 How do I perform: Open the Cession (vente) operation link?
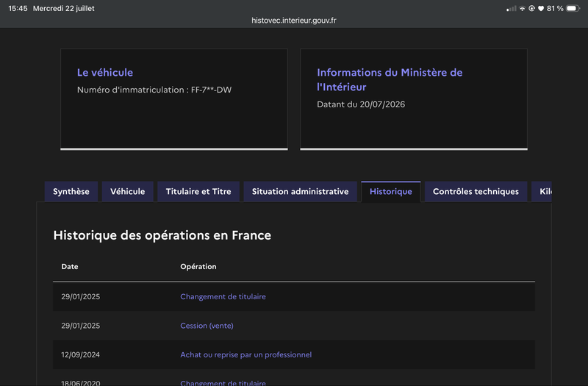[207, 326]
